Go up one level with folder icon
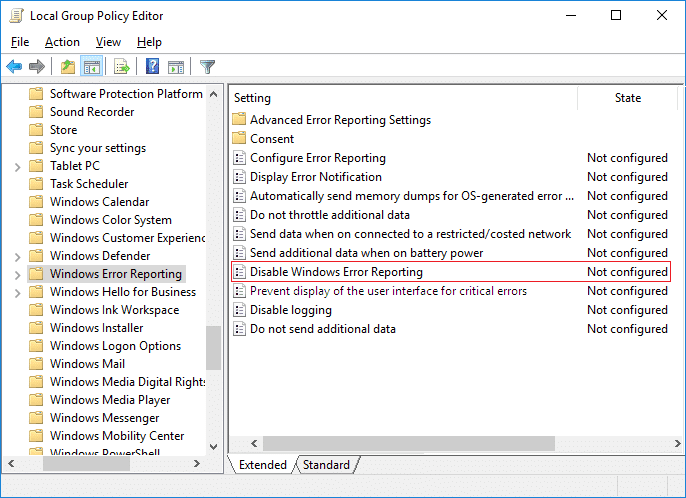 click(x=68, y=67)
